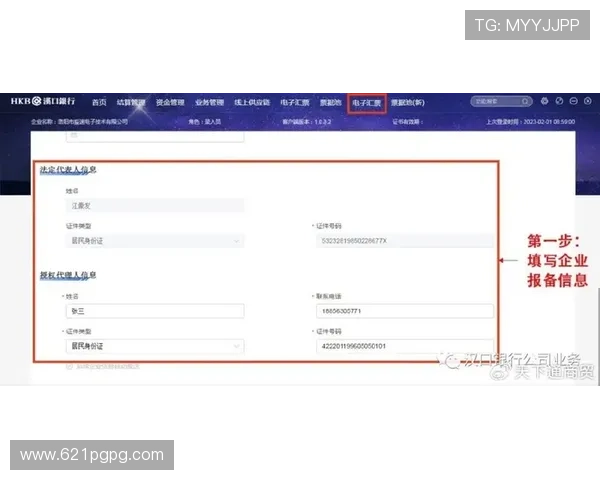Open the 首页 home tab
The height and width of the screenshot is (480, 600).
[x=99, y=102]
